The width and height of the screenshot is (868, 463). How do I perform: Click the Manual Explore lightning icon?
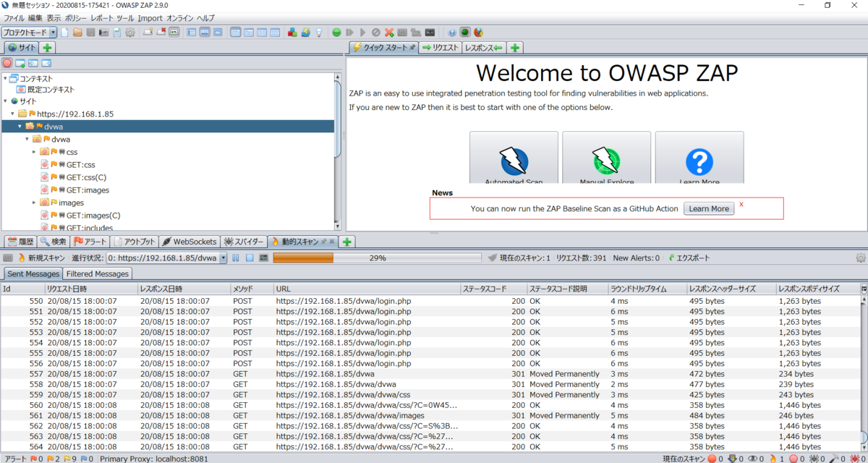pos(606,161)
